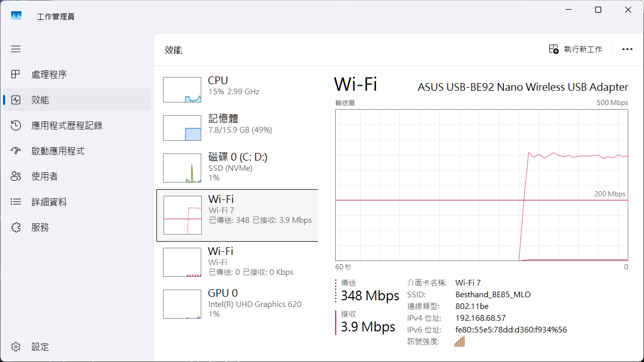Maximize the Task Manager window
This screenshot has width=644, height=362.
coord(598,10)
